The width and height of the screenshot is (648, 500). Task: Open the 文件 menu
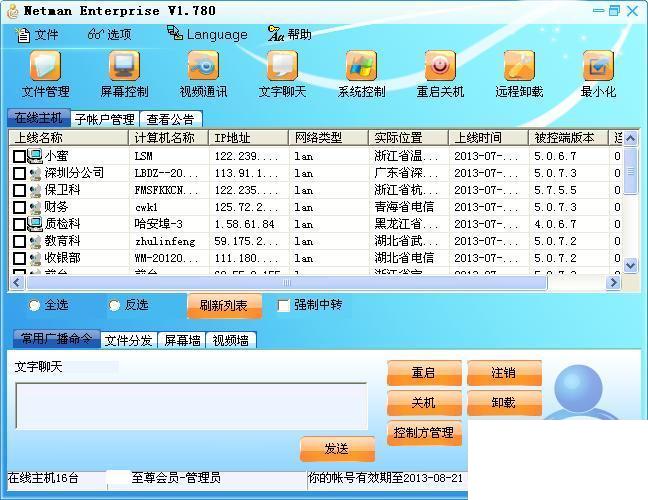[x=37, y=35]
